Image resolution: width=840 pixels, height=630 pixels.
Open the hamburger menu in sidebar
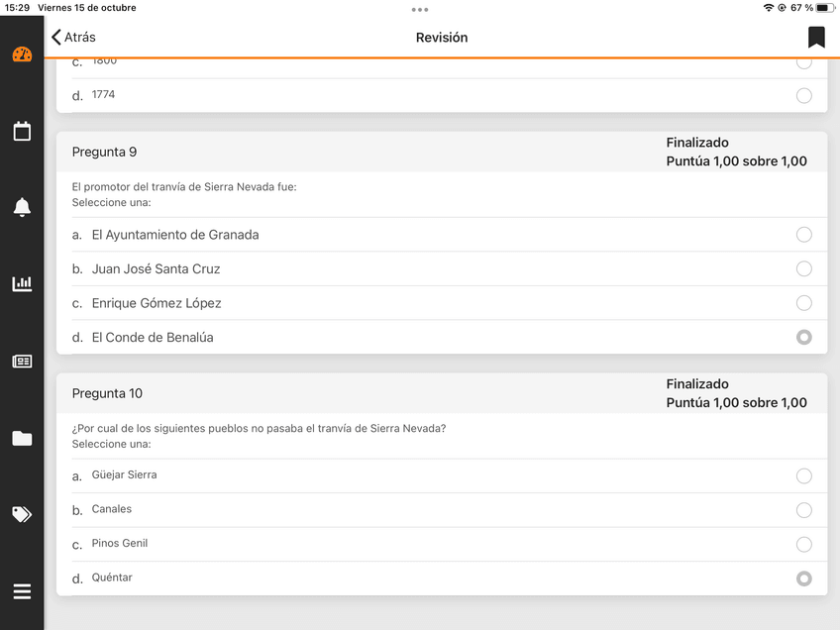click(22, 591)
